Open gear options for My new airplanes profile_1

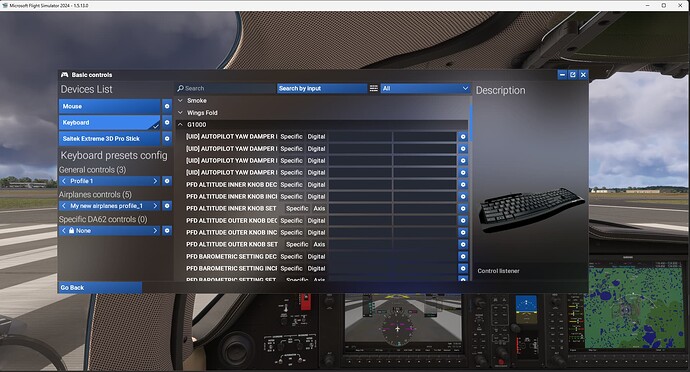(x=167, y=206)
